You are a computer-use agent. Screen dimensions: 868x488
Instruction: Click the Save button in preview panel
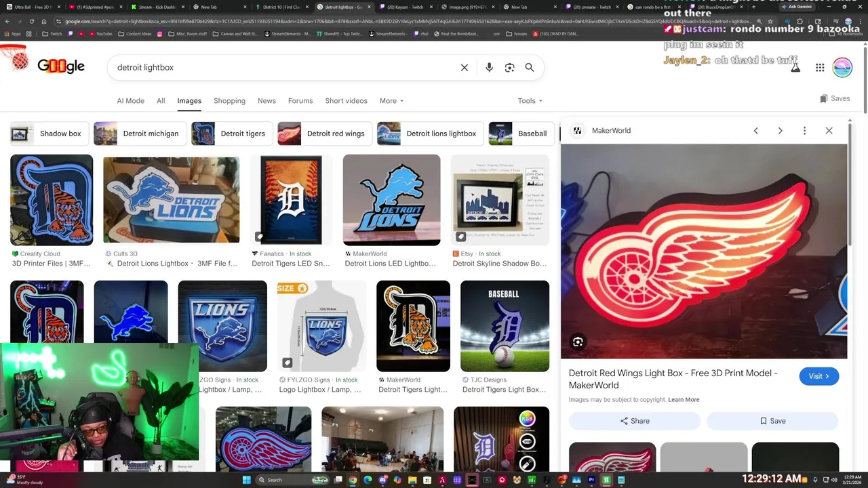pos(772,421)
